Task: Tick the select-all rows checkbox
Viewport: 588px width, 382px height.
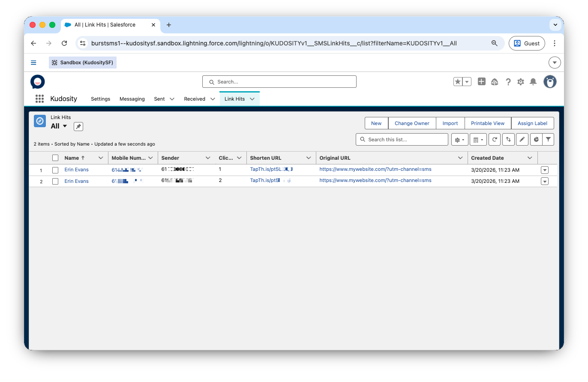Action: (55, 158)
